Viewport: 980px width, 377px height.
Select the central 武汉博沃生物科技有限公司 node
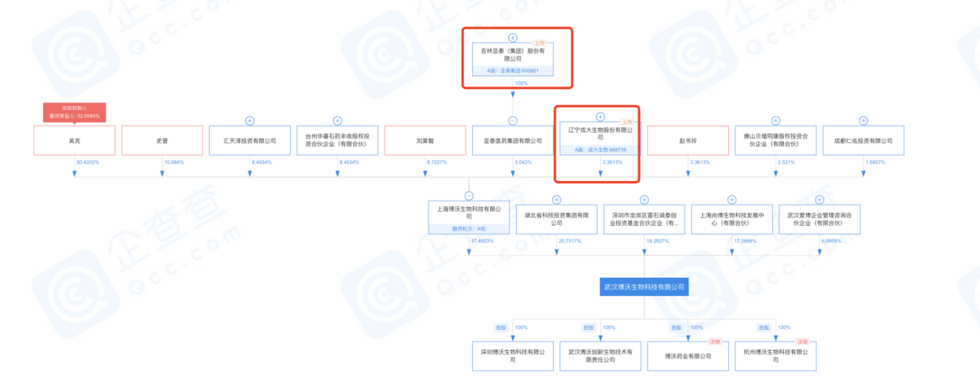tap(644, 286)
